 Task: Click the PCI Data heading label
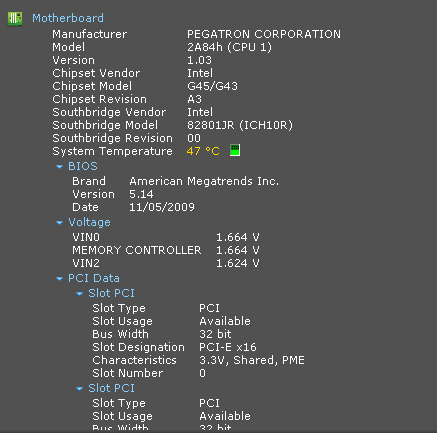point(94,278)
